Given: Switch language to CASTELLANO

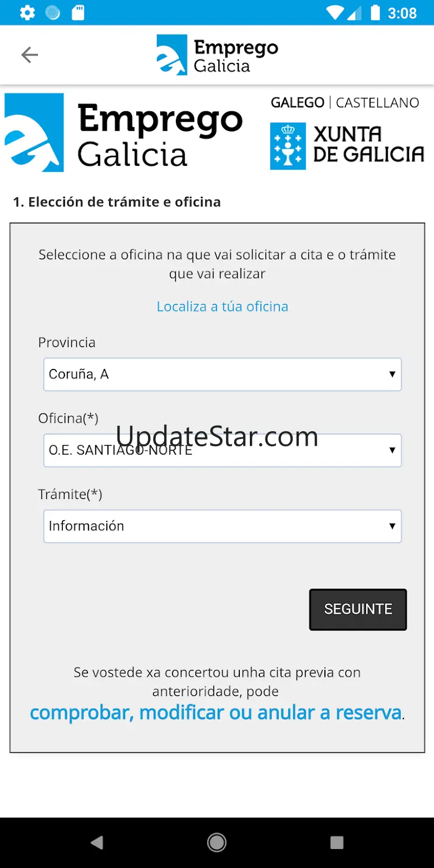Looking at the screenshot, I should pyautogui.click(x=377, y=102).
